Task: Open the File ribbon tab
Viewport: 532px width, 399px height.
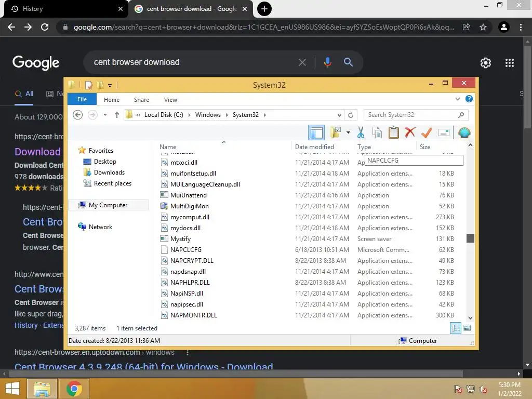Action: 82,99
